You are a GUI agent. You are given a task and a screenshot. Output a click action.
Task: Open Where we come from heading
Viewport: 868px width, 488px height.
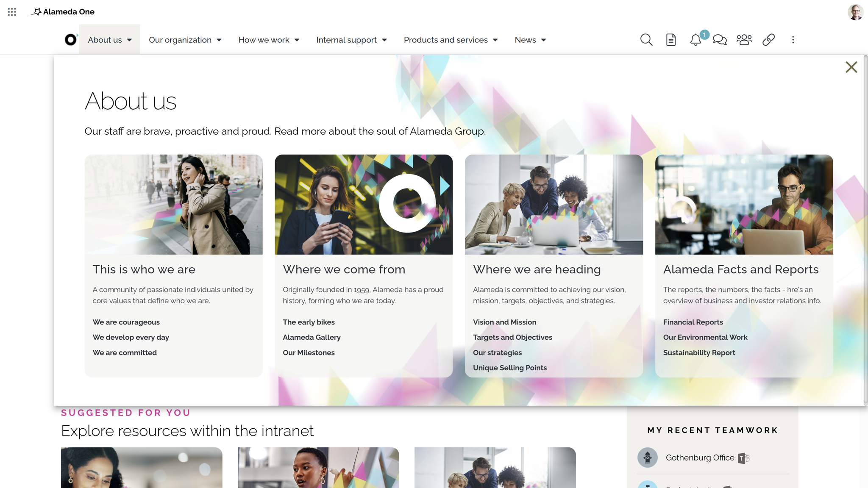tap(344, 269)
